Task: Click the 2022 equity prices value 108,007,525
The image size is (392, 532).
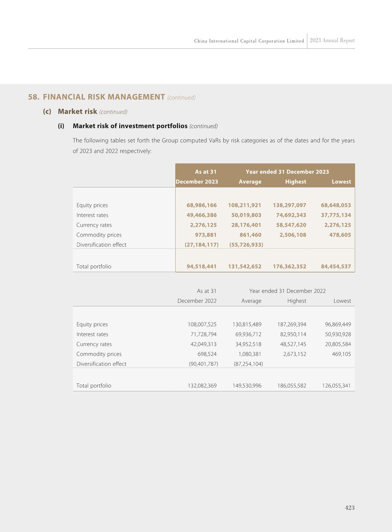Action: (x=202, y=324)
